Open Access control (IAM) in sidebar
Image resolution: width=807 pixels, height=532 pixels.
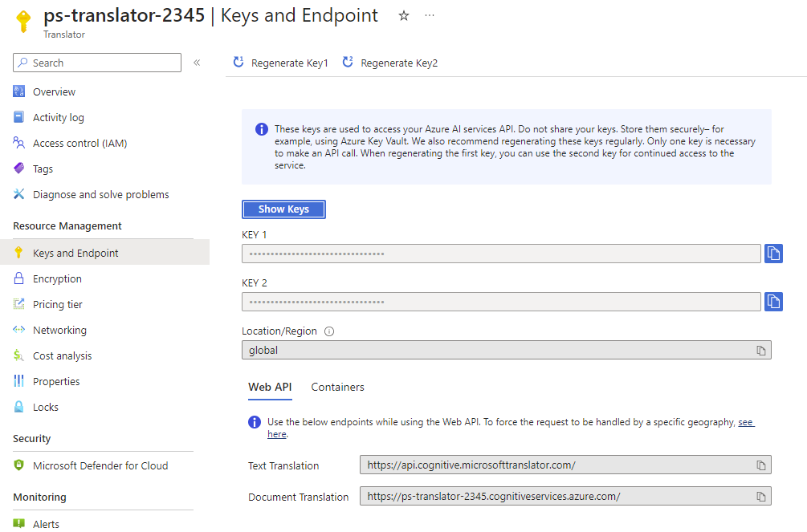(79, 143)
